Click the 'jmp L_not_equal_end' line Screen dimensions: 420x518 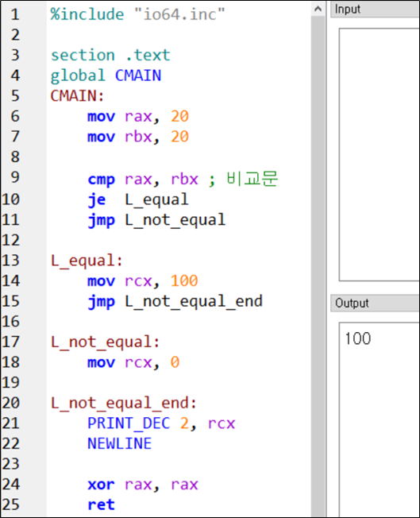175,302
